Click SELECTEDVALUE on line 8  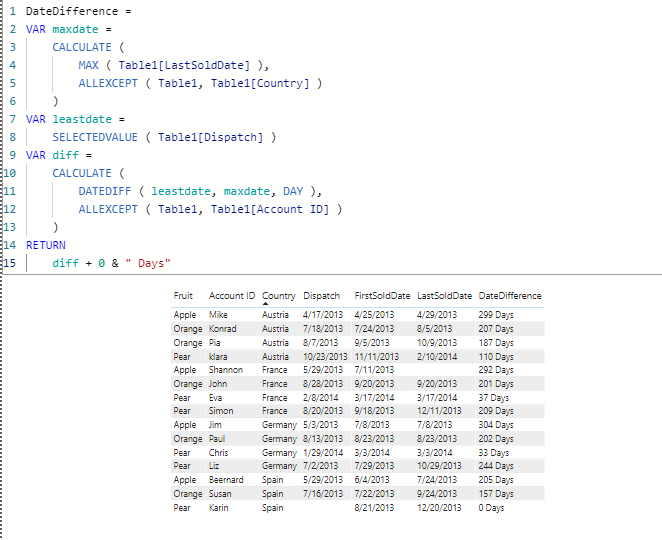[x=95, y=137]
